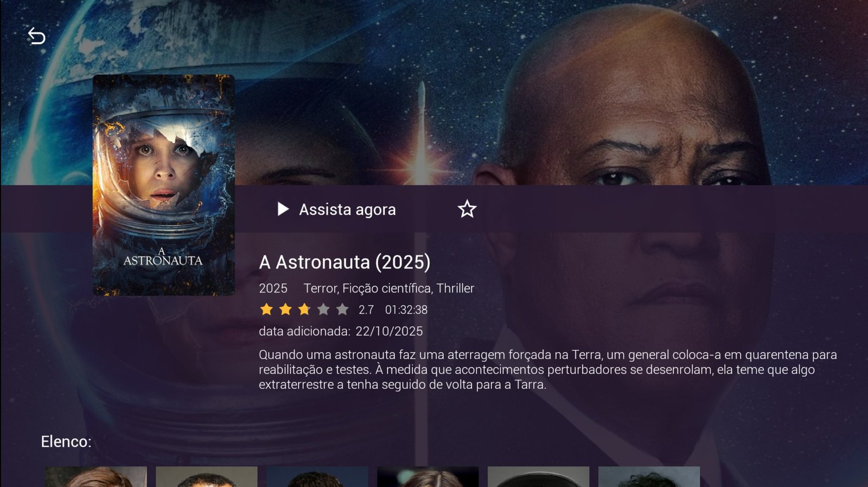Open the third cast member thumbnail
Image resolution: width=868 pixels, height=487 pixels.
tap(317, 477)
